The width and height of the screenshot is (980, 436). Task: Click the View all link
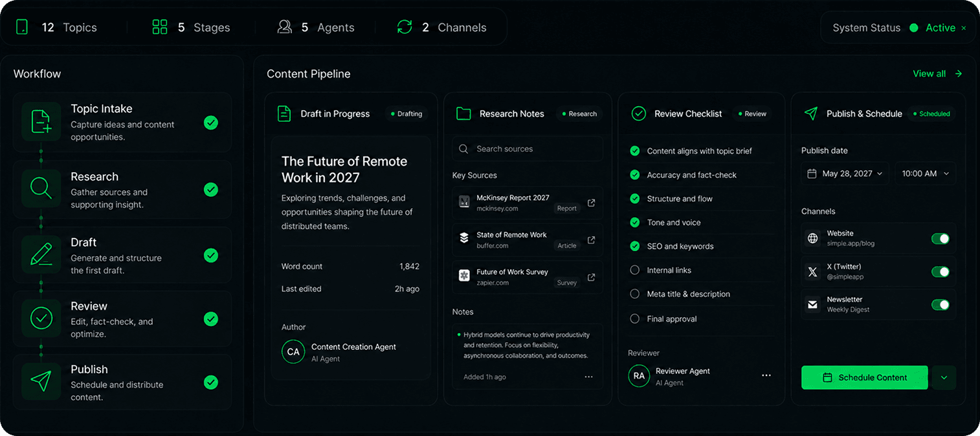[x=937, y=74]
